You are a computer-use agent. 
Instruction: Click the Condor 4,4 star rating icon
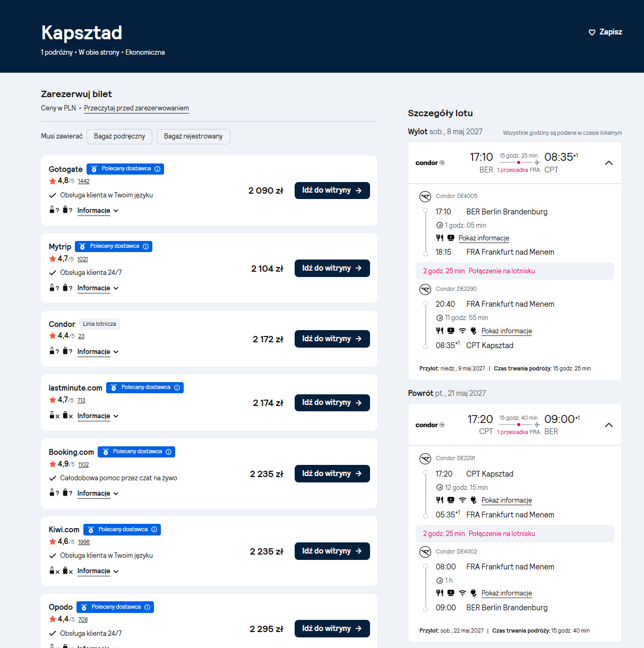(53, 336)
